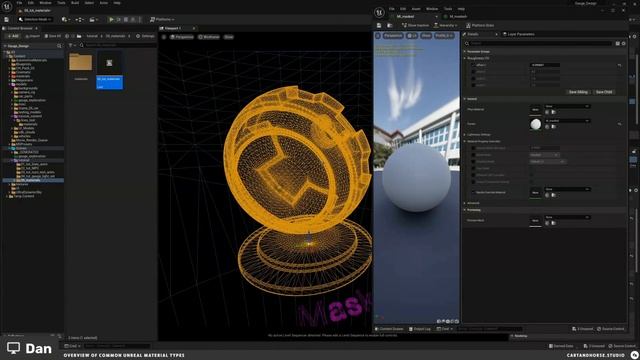
Task: Open the Content Drawer in the material editor
Action: [389, 329]
